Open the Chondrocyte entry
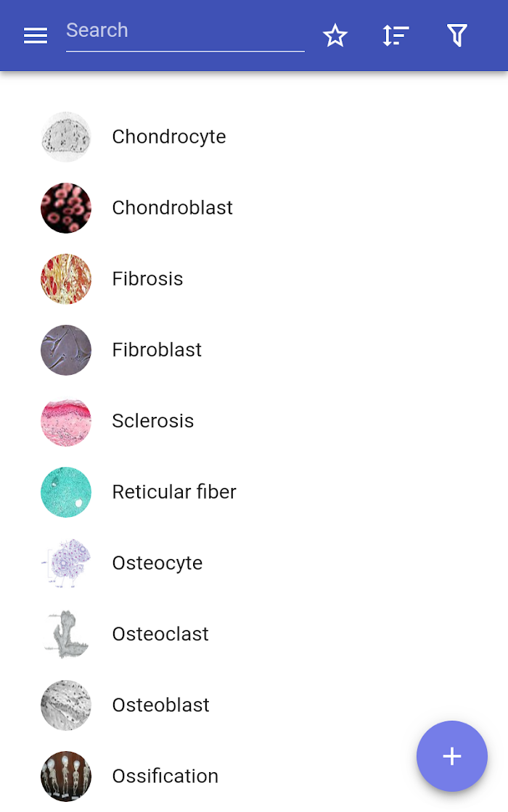508x812 pixels. click(254, 137)
